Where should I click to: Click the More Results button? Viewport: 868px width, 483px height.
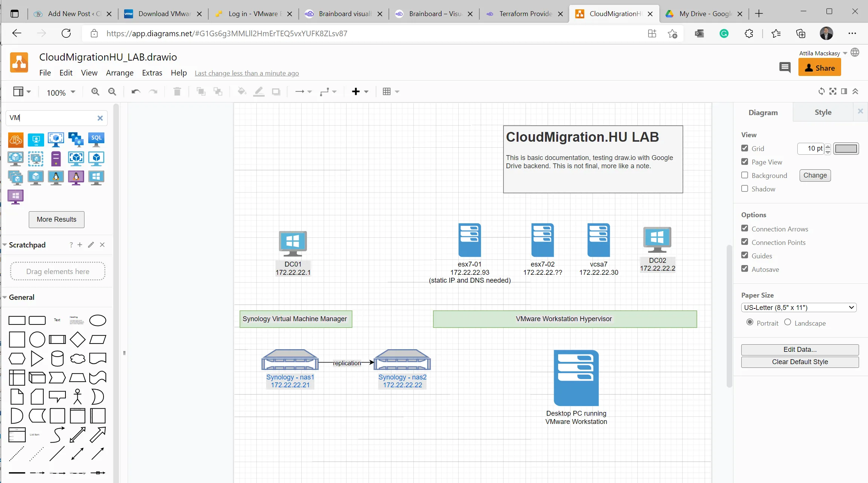56,219
